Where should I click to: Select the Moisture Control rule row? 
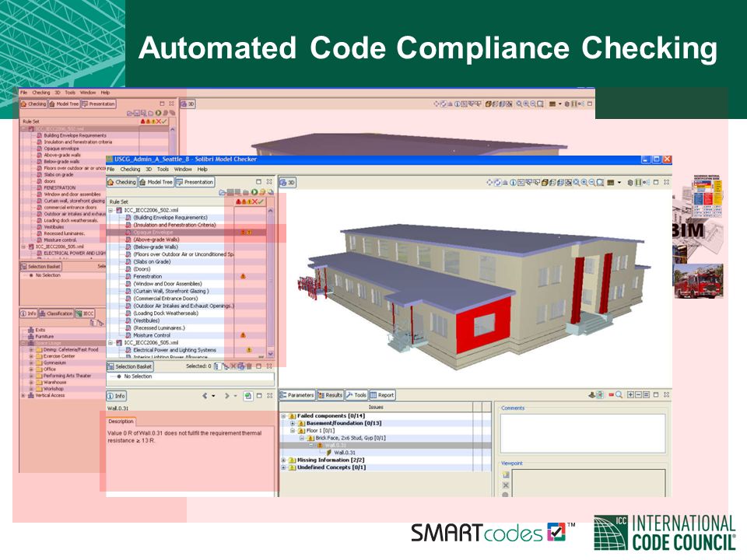186,335
